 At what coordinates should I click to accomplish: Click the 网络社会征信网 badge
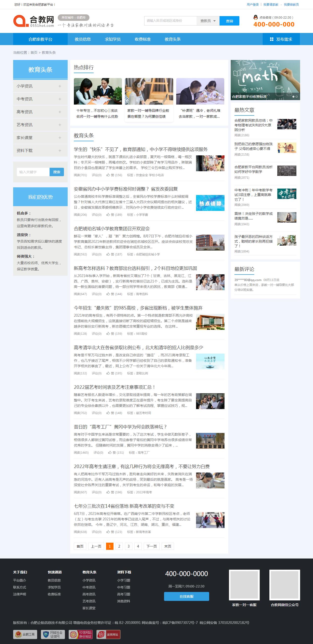tap(53, 634)
